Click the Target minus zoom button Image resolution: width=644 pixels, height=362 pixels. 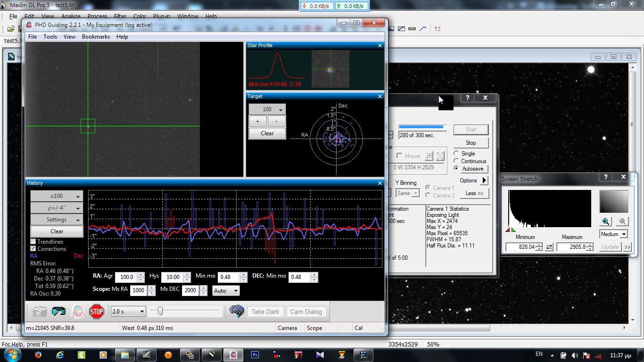[276, 121]
